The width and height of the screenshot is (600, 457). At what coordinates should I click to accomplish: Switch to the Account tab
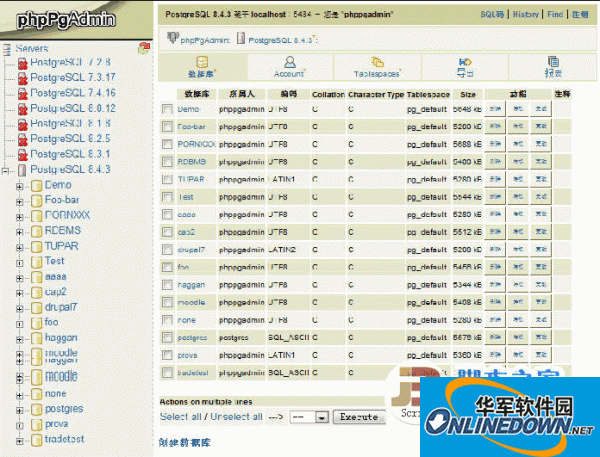[290, 67]
